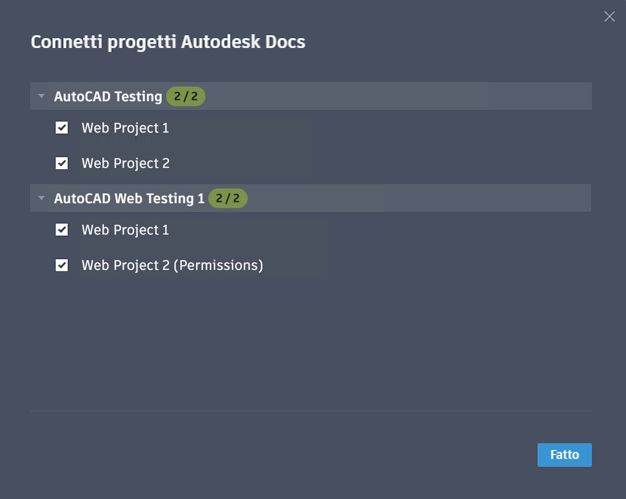Collapse the AutoCAD Web Testing 1 arrow
The width and height of the screenshot is (626, 499).
pos(42,198)
